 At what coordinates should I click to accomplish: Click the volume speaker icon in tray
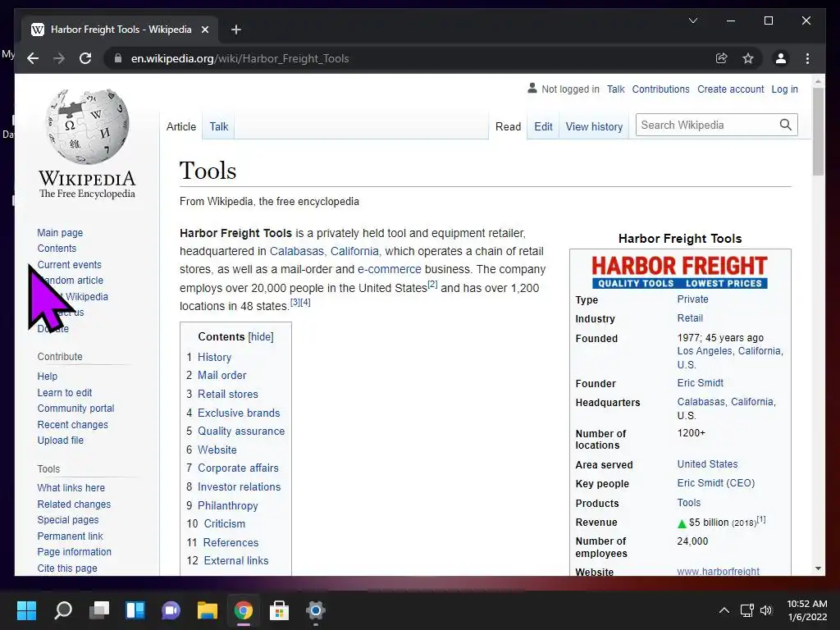tap(766, 610)
